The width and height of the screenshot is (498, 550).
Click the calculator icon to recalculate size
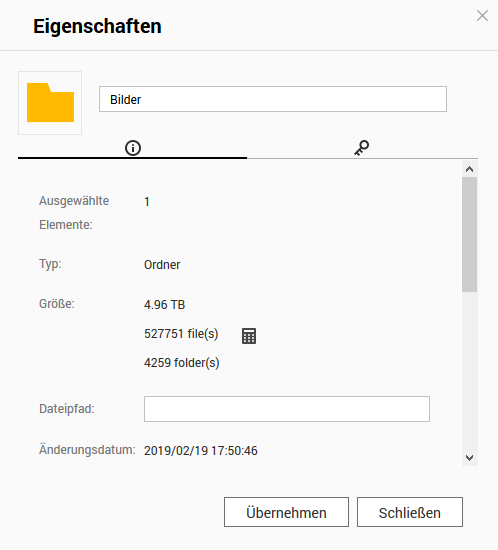[x=249, y=336]
